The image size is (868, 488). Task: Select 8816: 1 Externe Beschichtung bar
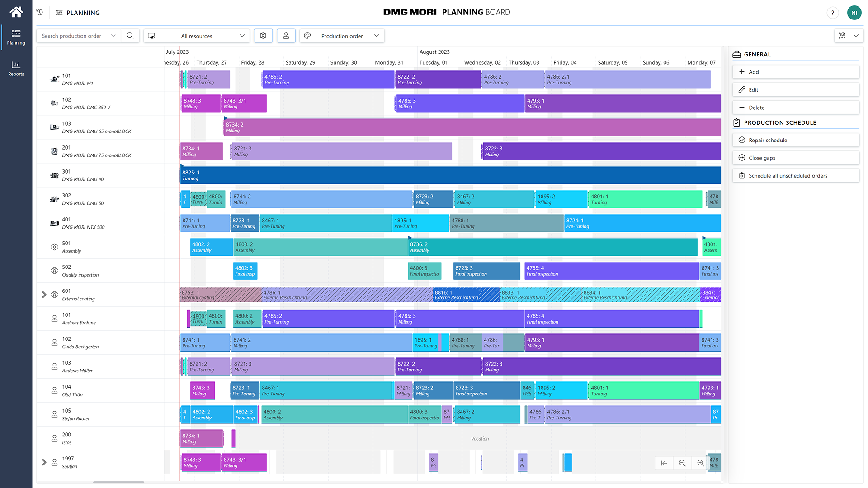pyautogui.click(x=466, y=295)
